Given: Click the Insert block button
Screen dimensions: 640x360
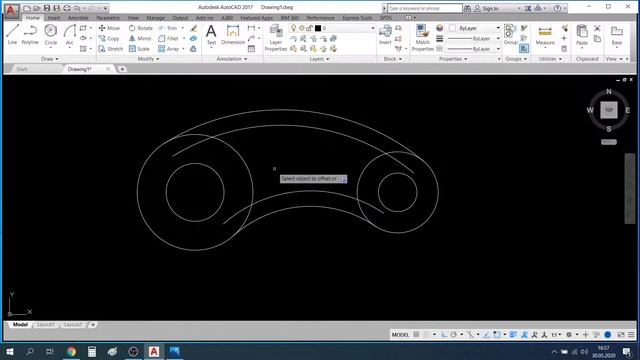Looking at the screenshot, I should click(385, 34).
